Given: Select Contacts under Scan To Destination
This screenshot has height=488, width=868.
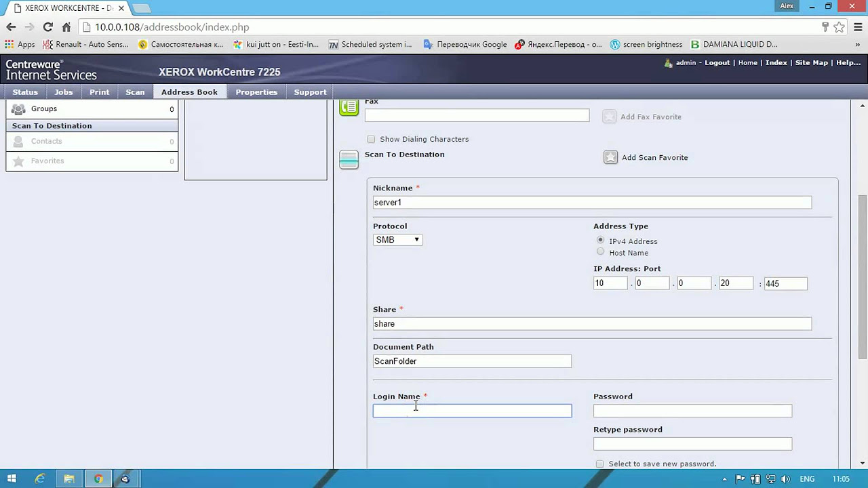Looking at the screenshot, I should (92, 141).
